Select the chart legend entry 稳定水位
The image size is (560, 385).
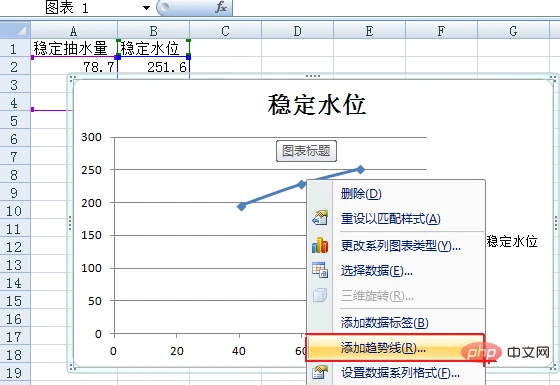[512, 241]
